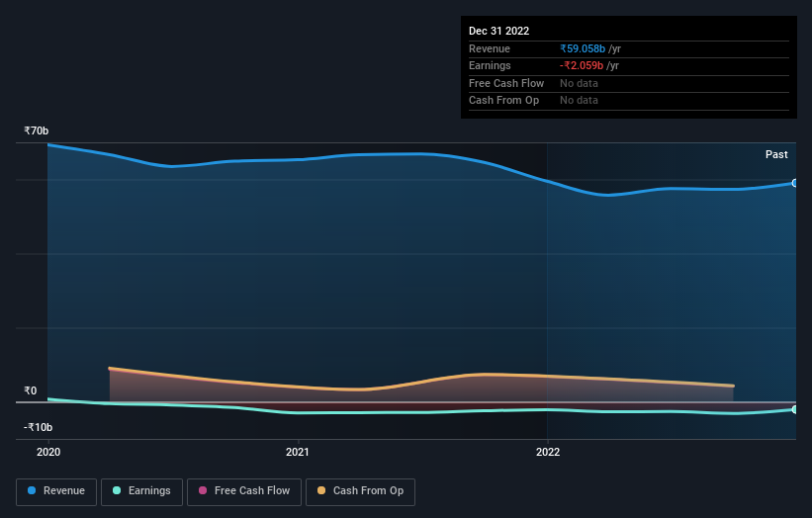Toggle the Free Cash Flow legend button

(244, 491)
